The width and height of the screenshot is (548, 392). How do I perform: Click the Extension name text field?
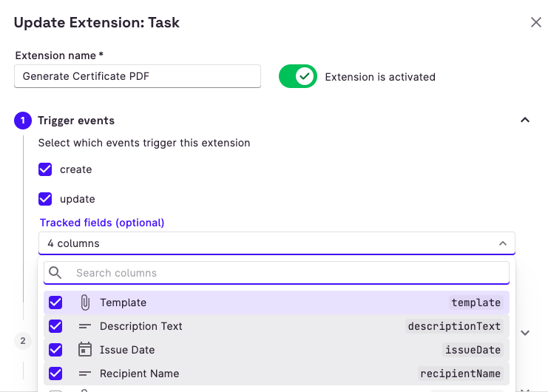[138, 76]
